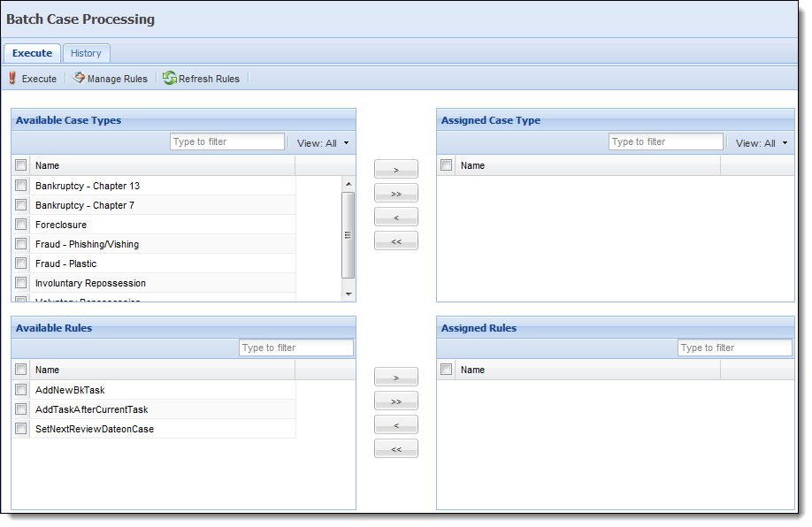
Task: Click the > button between case type lists
Action: coord(396,169)
